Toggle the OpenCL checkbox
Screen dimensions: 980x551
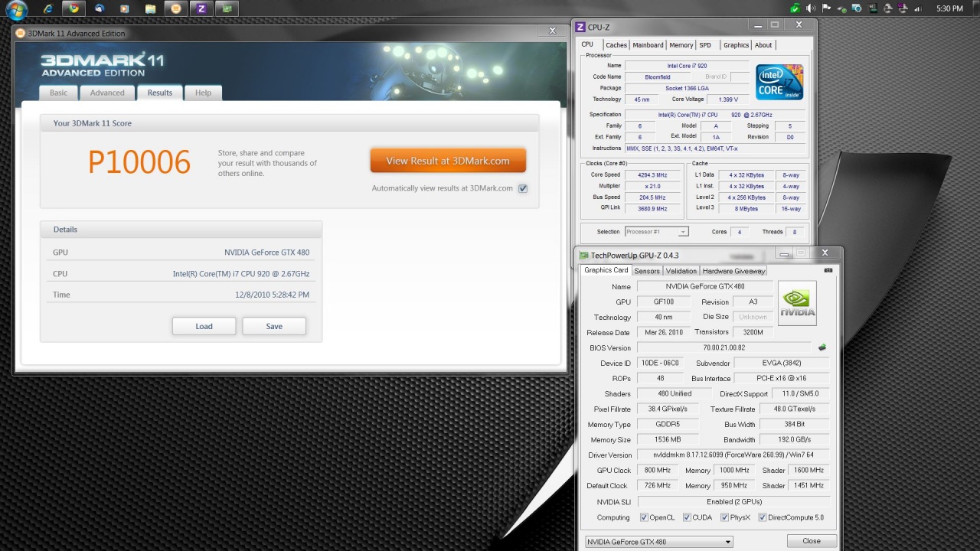644,517
